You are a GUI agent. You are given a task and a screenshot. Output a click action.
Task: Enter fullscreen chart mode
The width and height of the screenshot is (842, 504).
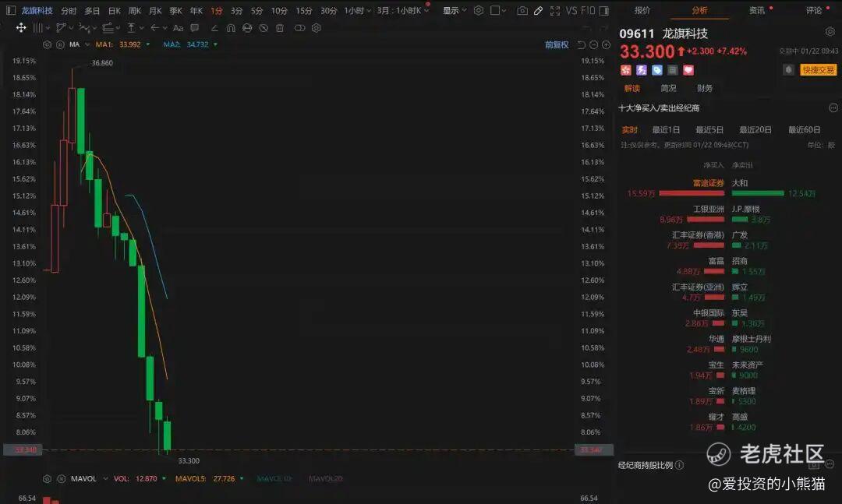click(x=555, y=11)
